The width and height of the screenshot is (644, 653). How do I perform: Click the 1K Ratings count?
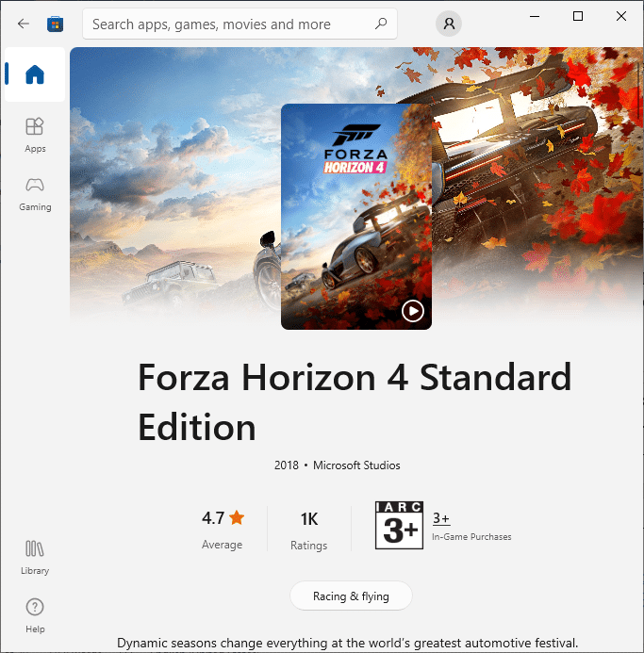(x=309, y=531)
